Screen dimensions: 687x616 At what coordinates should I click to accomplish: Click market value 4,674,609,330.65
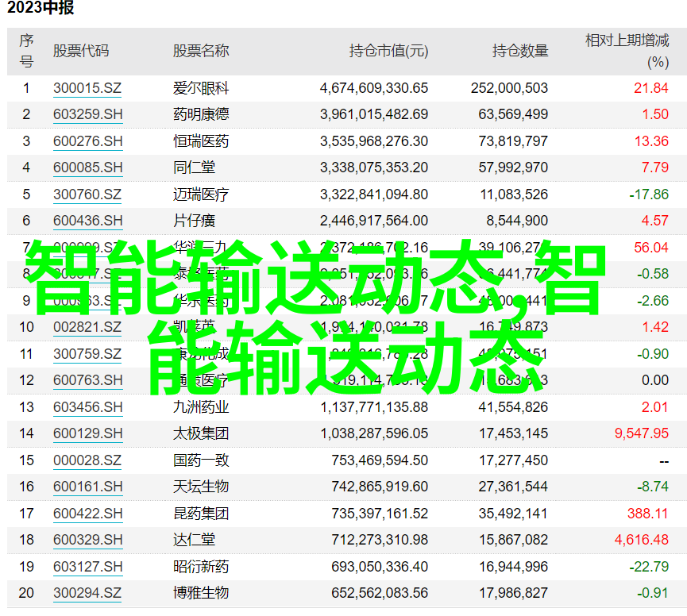[374, 88]
